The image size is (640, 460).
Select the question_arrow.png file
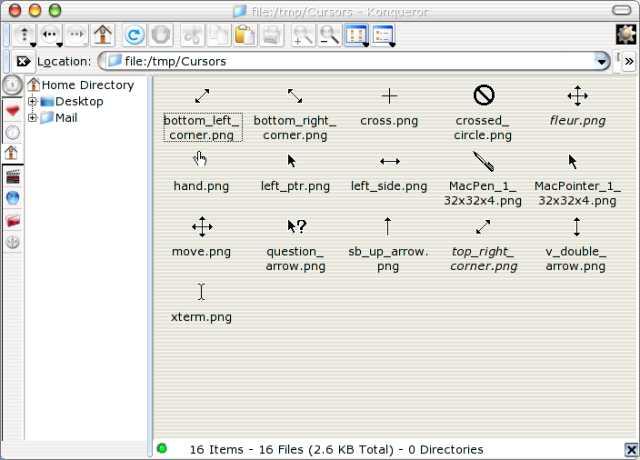pos(296,245)
